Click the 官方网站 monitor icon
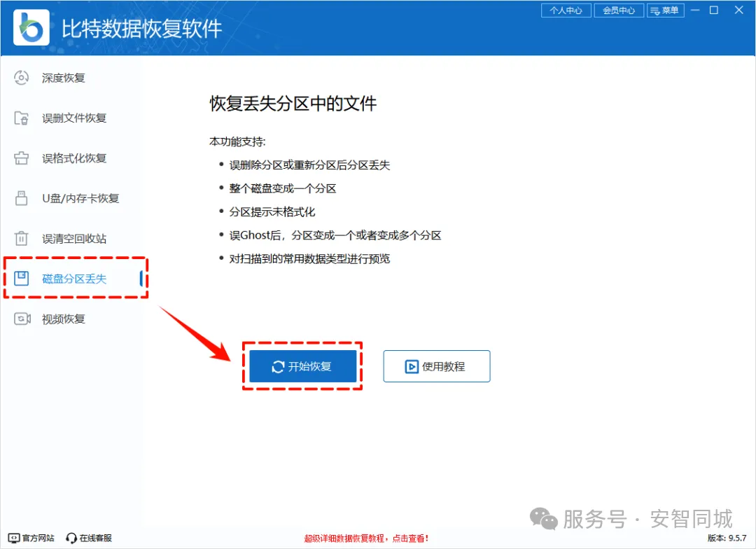 pyautogui.click(x=14, y=538)
